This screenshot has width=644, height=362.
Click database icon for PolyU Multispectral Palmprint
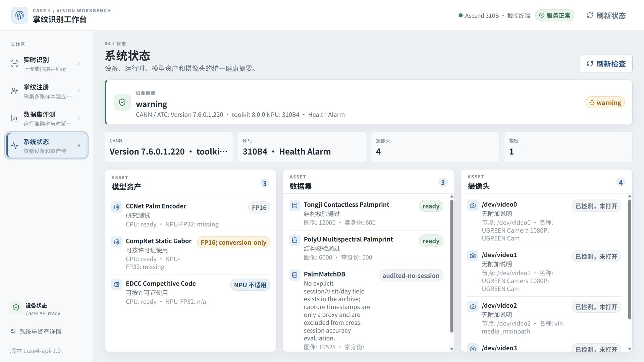pyautogui.click(x=295, y=240)
